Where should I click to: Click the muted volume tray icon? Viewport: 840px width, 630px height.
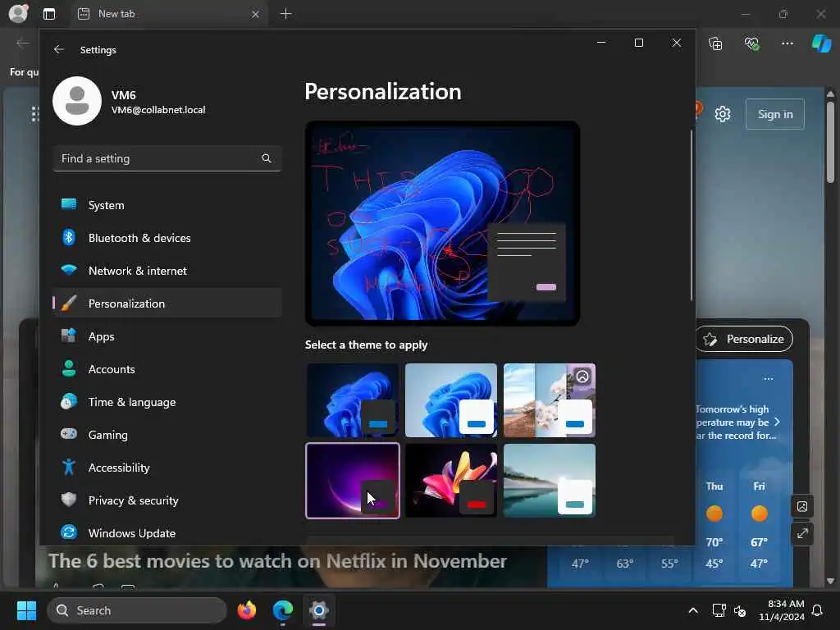(740, 610)
